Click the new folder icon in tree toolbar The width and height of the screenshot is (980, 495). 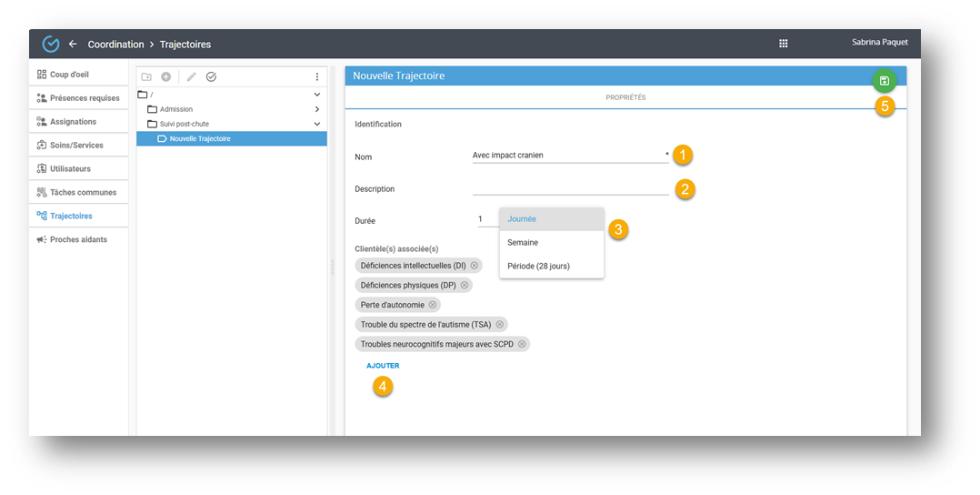tap(146, 77)
